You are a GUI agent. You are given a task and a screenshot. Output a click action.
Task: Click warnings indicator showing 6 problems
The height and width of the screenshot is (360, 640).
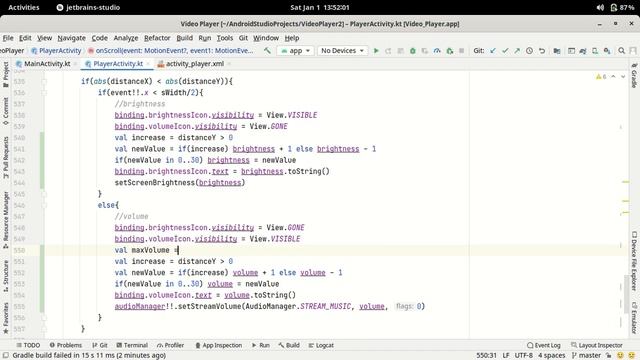pyautogui.click(x=601, y=77)
